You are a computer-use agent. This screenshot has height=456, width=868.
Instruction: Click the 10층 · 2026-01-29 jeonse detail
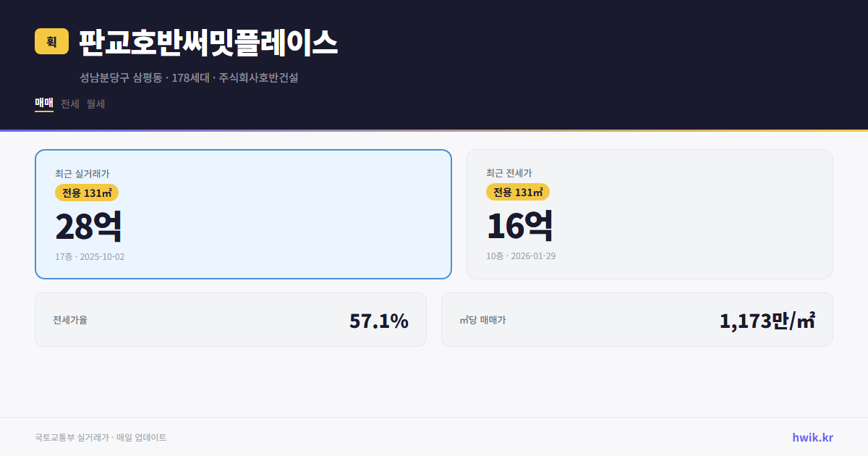click(522, 256)
